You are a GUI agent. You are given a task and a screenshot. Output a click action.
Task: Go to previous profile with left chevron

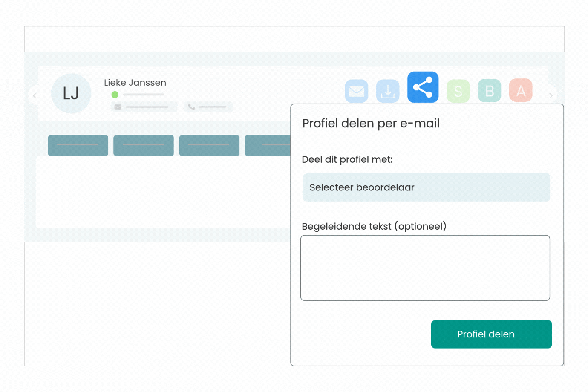coord(35,95)
